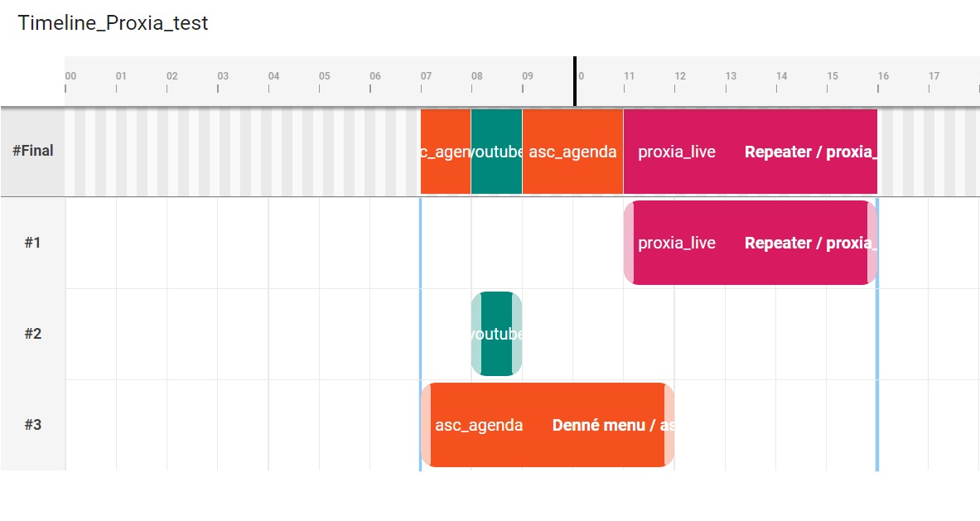Select the youtube clip in row #2
Image resolution: width=980 pixels, height=521 pixels.
(497, 334)
